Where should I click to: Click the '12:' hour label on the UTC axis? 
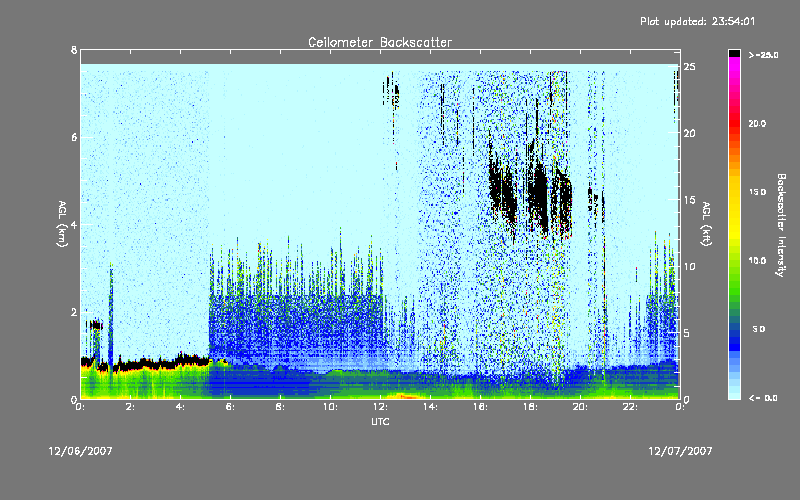click(x=381, y=407)
